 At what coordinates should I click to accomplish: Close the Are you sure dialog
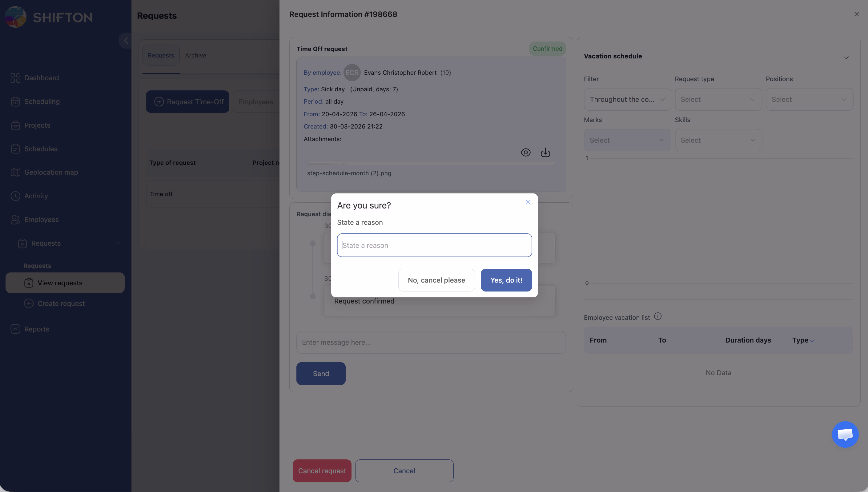click(528, 202)
